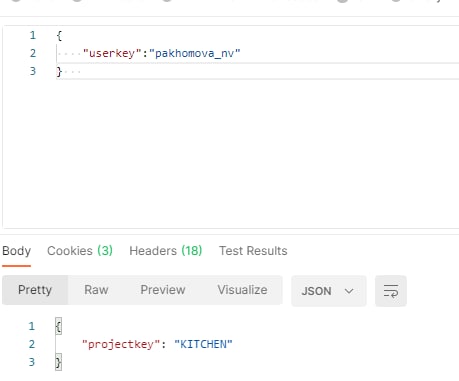Viewport: 459px width, 381px height.
Task: Open the JSON format dropdown
Action: pyautogui.click(x=329, y=291)
